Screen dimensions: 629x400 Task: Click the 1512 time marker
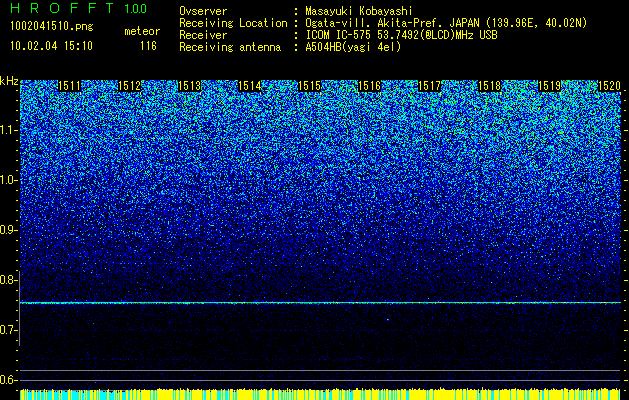pos(130,86)
